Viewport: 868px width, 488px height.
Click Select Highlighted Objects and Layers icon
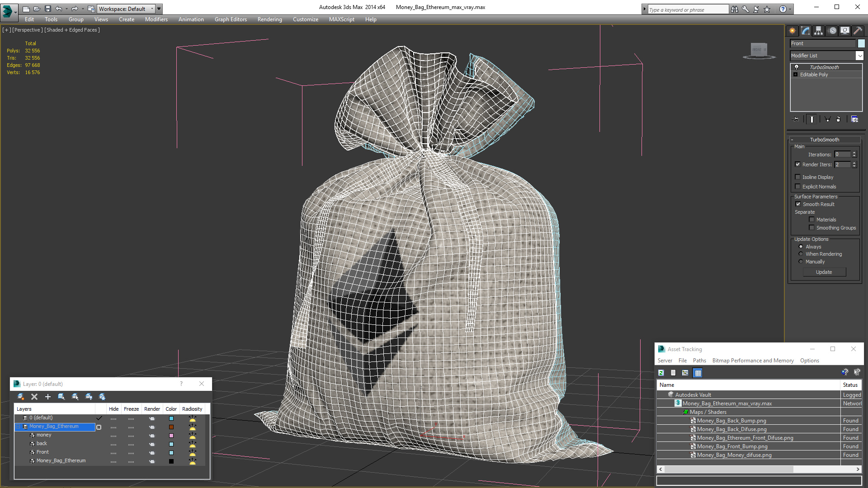tap(61, 397)
